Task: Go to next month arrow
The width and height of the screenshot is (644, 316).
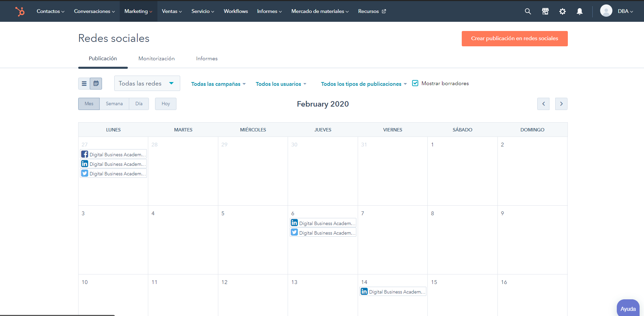Action: click(561, 104)
